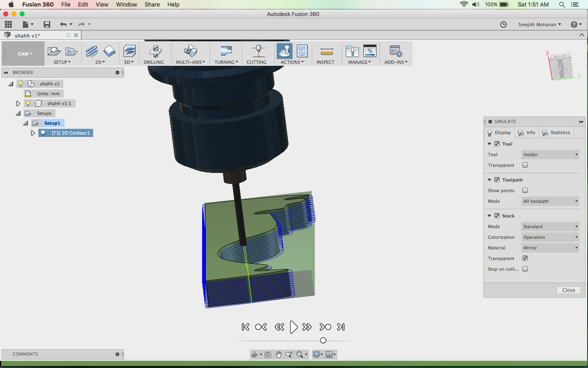588x368 pixels.
Task: Click the New Setup icon
Action: coord(54,52)
